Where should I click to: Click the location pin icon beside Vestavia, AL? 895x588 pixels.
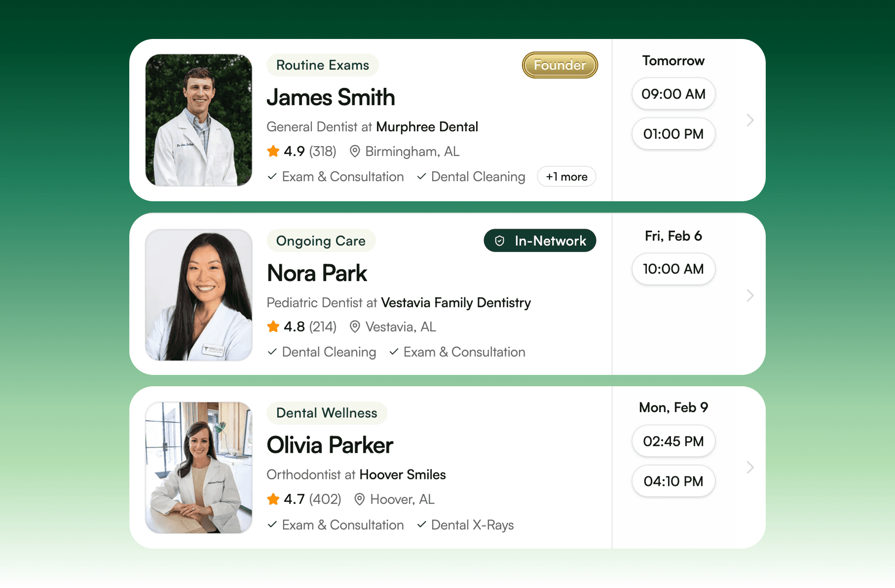354,327
